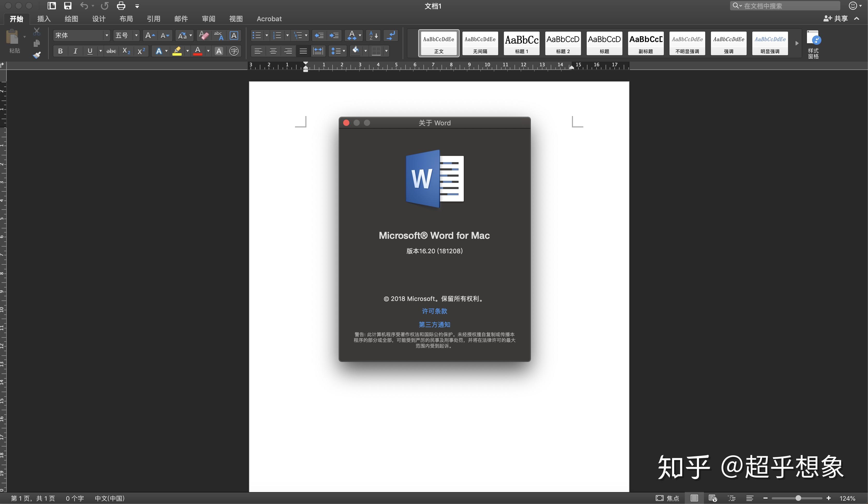This screenshot has height=504, width=868.
Task: Click the show paragraph marks icon
Action: [391, 35]
